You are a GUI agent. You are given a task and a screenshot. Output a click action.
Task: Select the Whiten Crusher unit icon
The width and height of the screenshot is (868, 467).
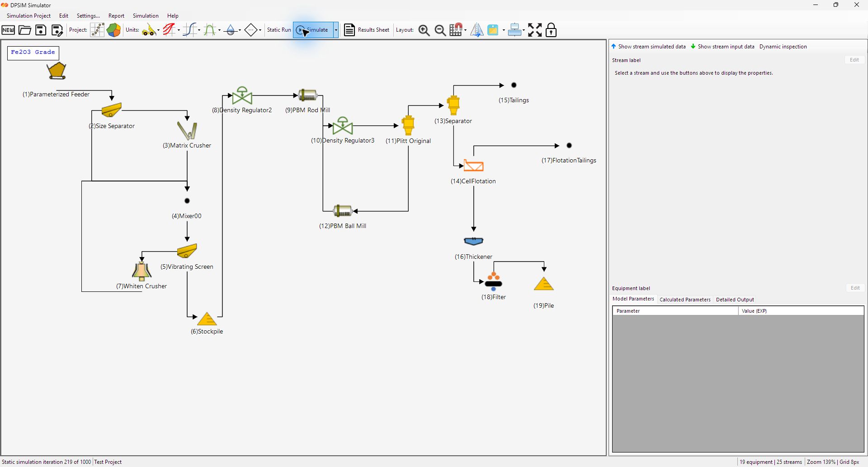pos(142,272)
